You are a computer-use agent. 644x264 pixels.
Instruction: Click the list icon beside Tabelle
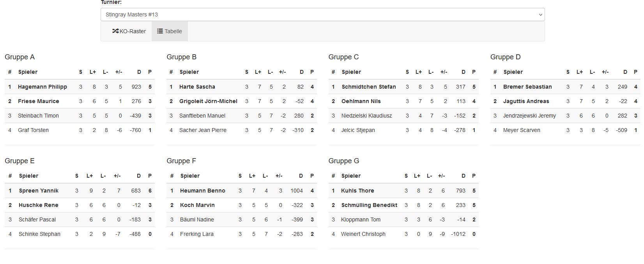point(160,31)
